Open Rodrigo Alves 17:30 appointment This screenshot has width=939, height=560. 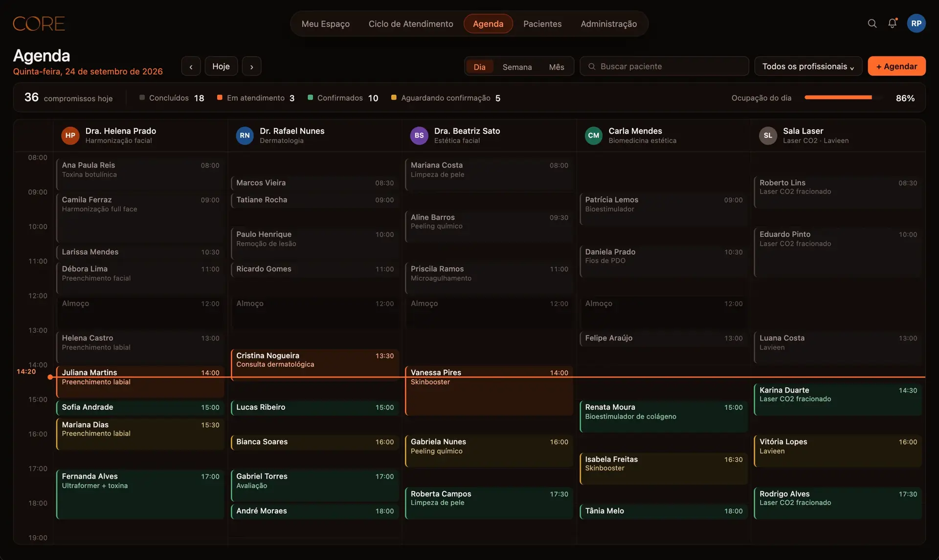(x=838, y=503)
